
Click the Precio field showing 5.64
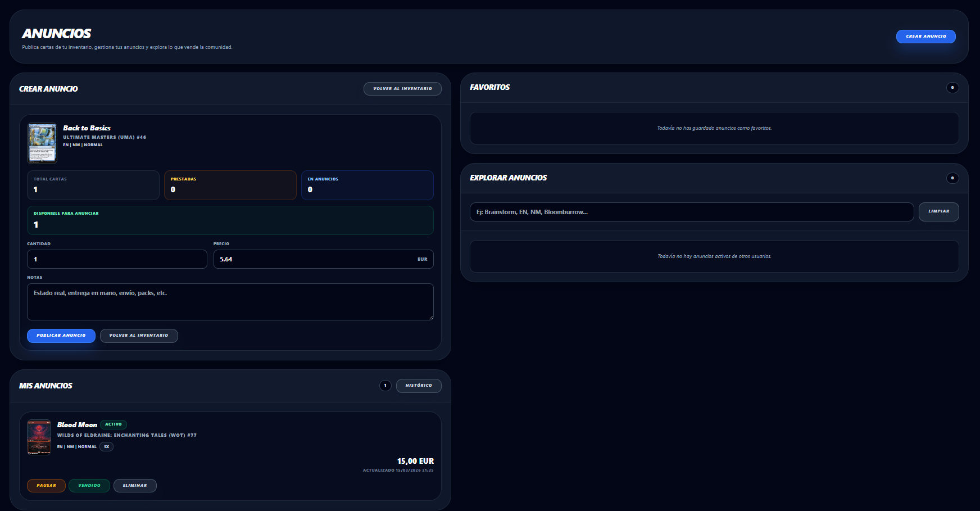pyautogui.click(x=315, y=259)
